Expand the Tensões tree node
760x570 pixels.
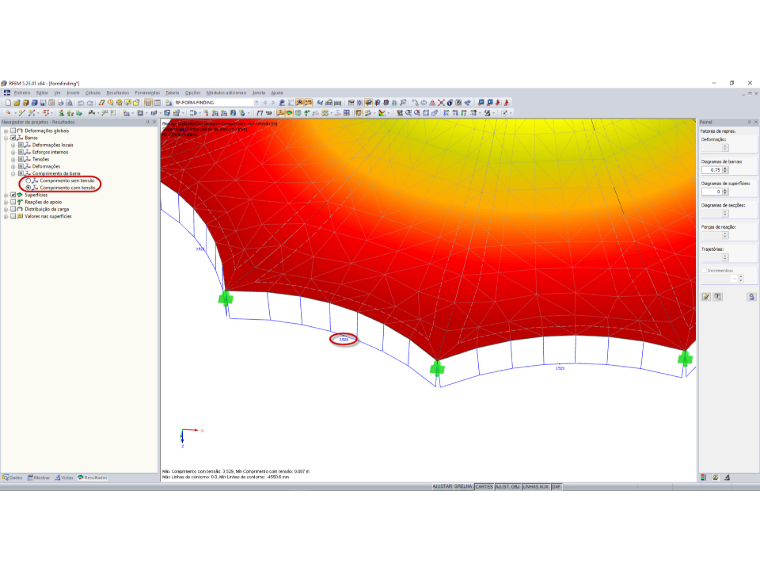(x=14, y=159)
